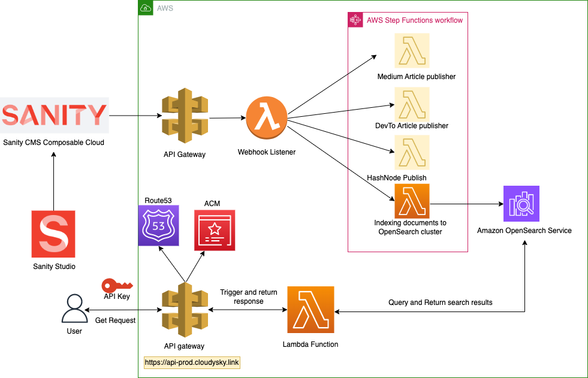Click the AWS group label at the top
This screenshot has height=378, width=588.
click(x=164, y=8)
